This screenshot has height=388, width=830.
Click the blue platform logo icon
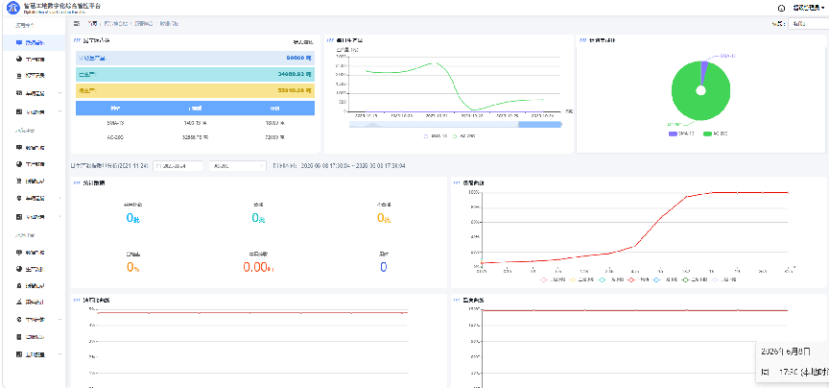pyautogui.click(x=13, y=7)
